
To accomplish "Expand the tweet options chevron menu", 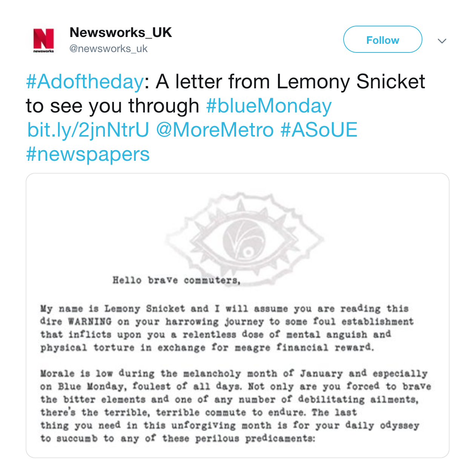I will tap(442, 41).
